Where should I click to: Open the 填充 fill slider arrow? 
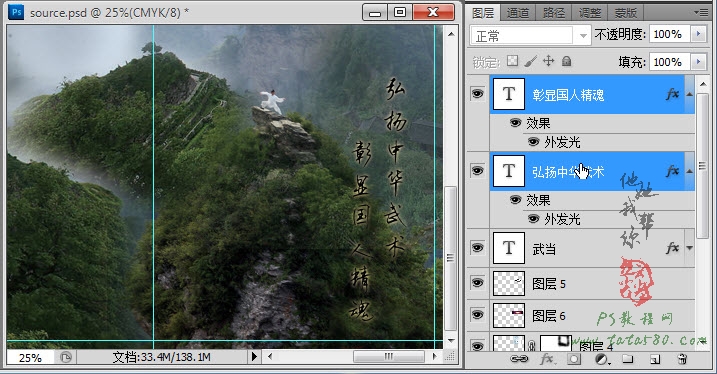[698, 61]
